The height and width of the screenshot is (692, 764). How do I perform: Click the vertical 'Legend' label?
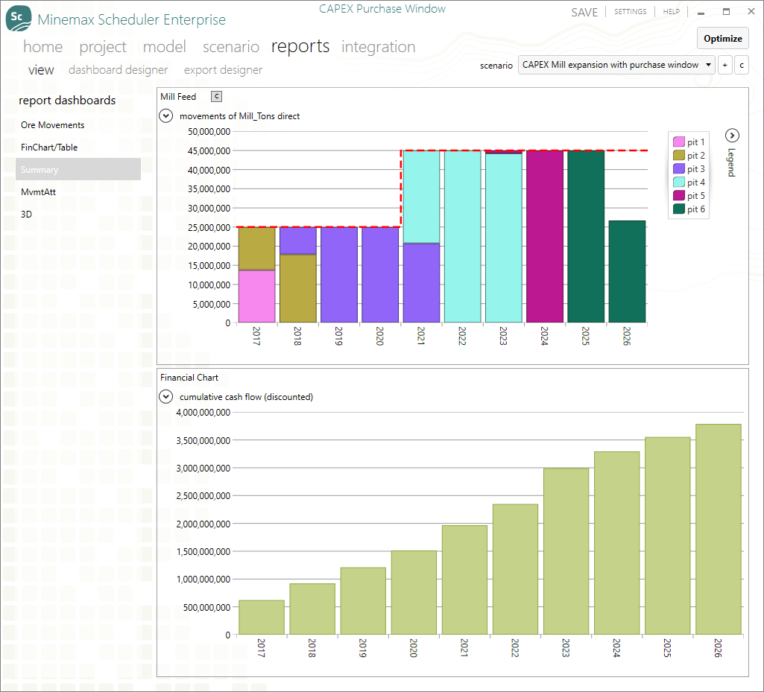(x=731, y=162)
